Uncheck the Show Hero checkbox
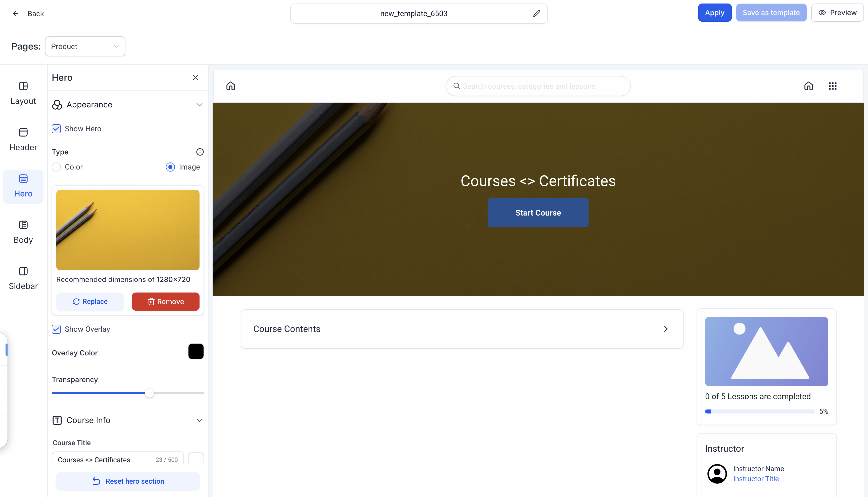Image resolution: width=868 pixels, height=497 pixels. pyautogui.click(x=56, y=129)
